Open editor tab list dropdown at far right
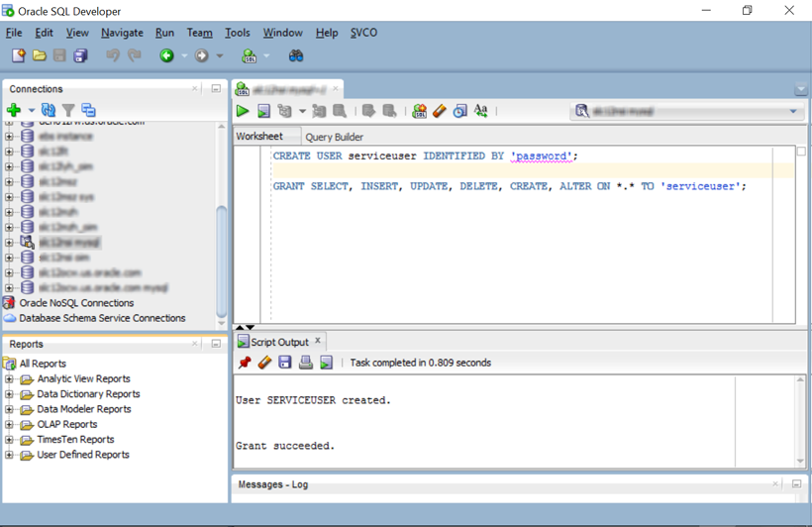 [x=800, y=89]
